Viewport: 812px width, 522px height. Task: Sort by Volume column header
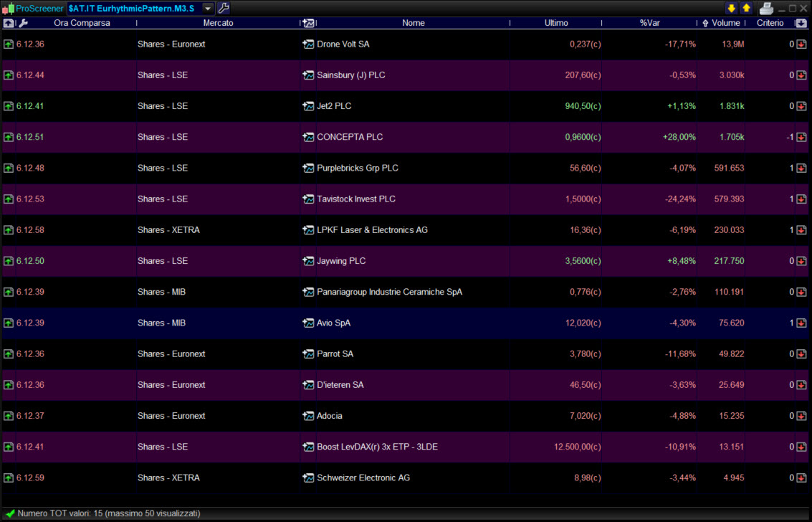(x=725, y=23)
